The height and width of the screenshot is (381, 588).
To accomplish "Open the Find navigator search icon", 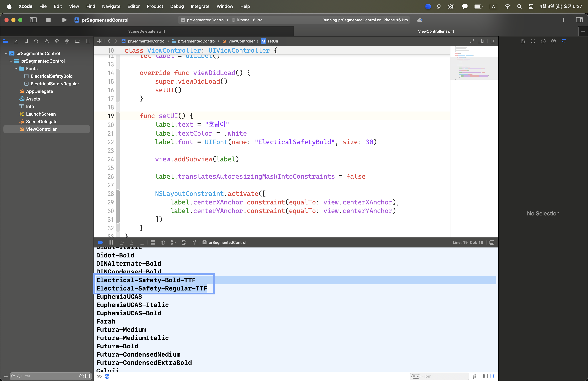I will [x=36, y=41].
